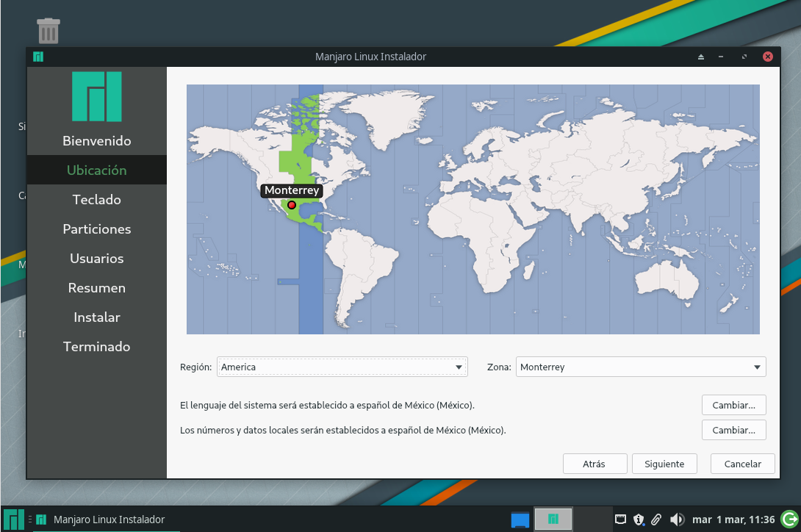Click the keep-above arrow in the title bar
Image resolution: width=801 pixels, height=532 pixels.
[x=700, y=57]
